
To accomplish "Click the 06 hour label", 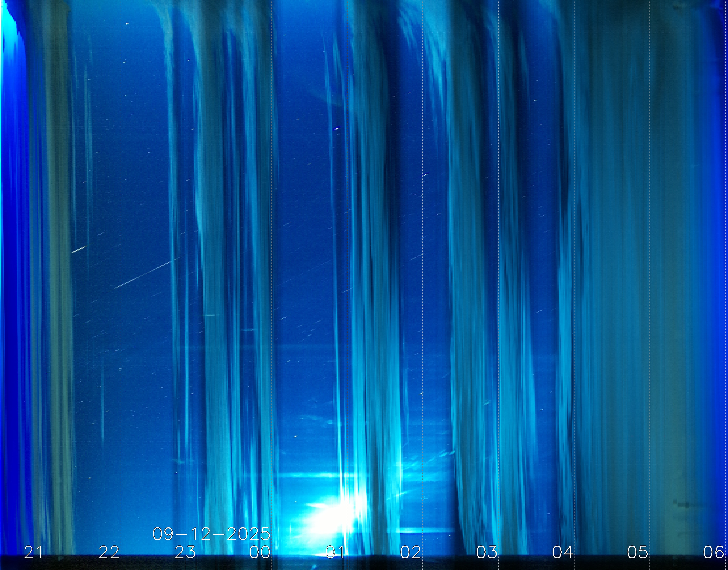I will pos(713,552).
